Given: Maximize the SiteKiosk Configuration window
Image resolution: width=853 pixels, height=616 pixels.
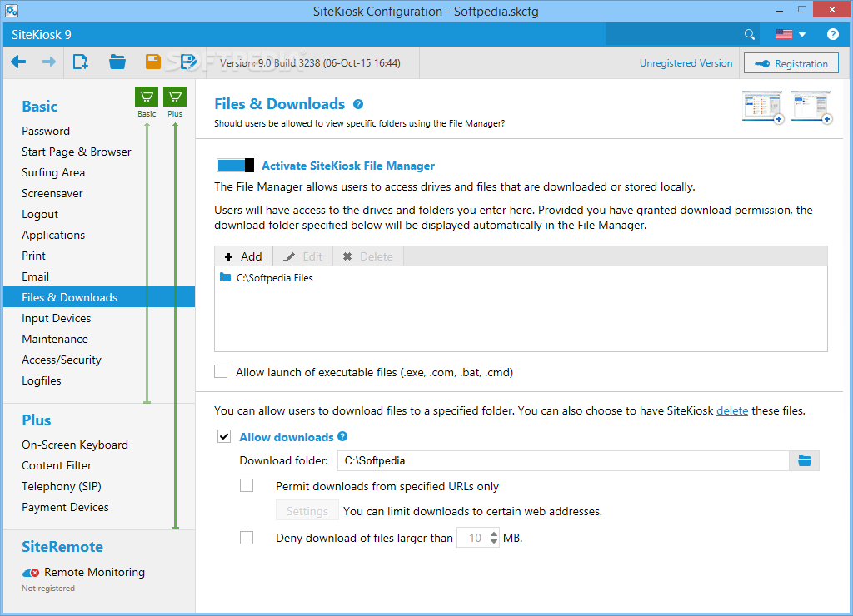Looking at the screenshot, I should pyautogui.click(x=802, y=10).
